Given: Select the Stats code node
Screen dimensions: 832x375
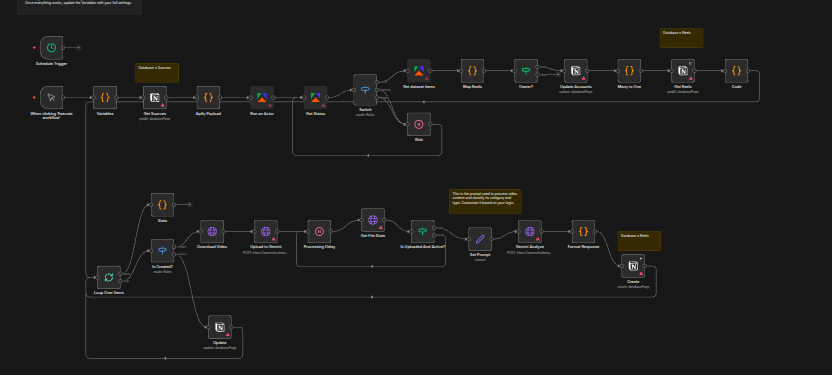Looking at the screenshot, I should (x=163, y=204).
